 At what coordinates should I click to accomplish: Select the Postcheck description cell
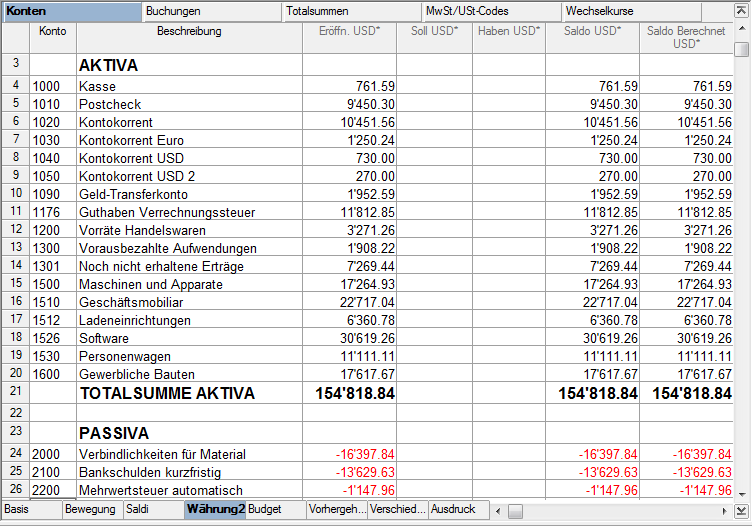click(189, 104)
